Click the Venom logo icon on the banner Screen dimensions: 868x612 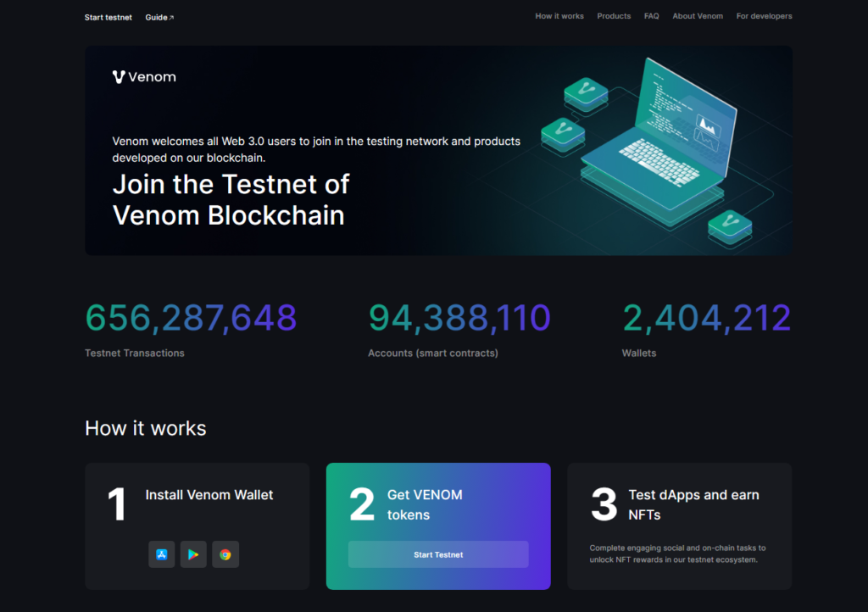pyautogui.click(x=118, y=76)
